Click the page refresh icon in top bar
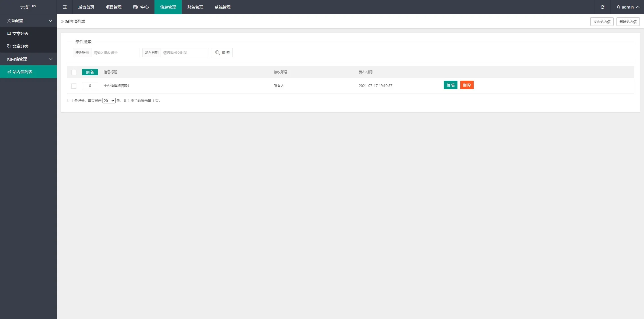Image resolution: width=644 pixels, height=319 pixels. [602, 7]
